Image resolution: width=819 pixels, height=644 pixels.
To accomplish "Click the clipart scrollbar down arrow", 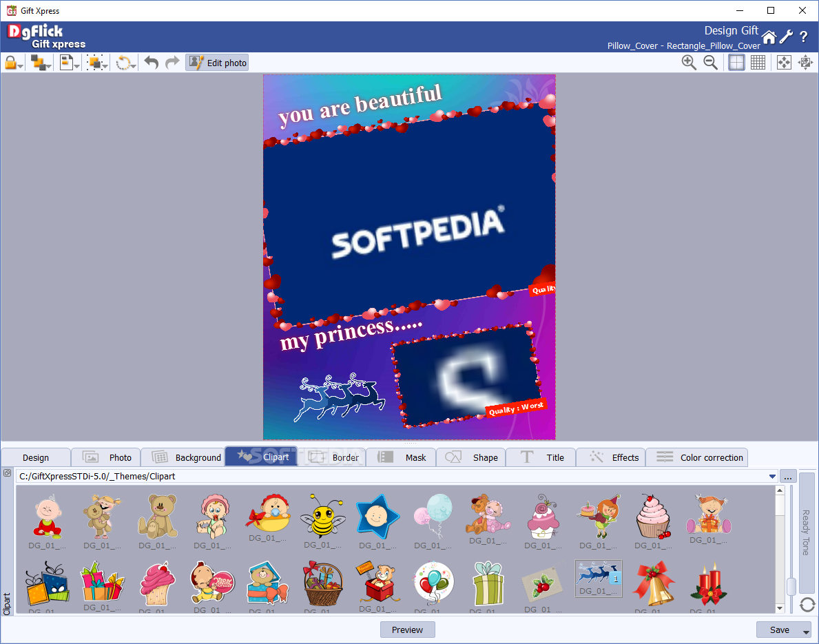I will coord(780,608).
